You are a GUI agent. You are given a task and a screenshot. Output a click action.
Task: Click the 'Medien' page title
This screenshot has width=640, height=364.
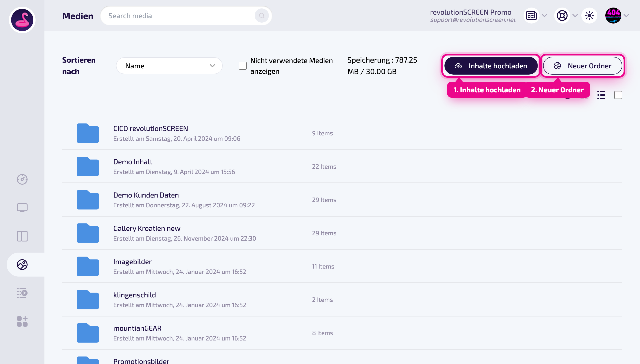point(78,16)
